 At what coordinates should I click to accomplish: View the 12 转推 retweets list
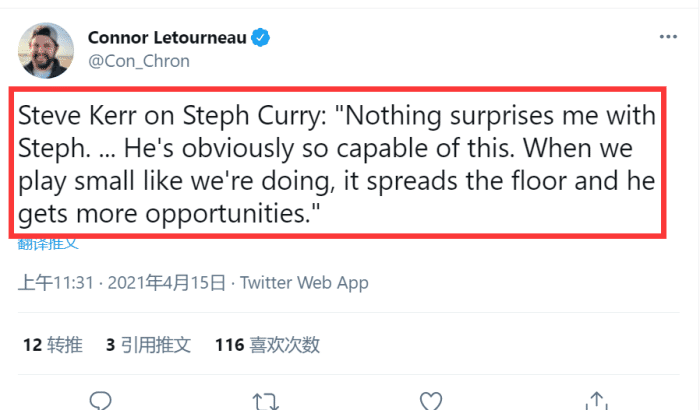tap(52, 345)
